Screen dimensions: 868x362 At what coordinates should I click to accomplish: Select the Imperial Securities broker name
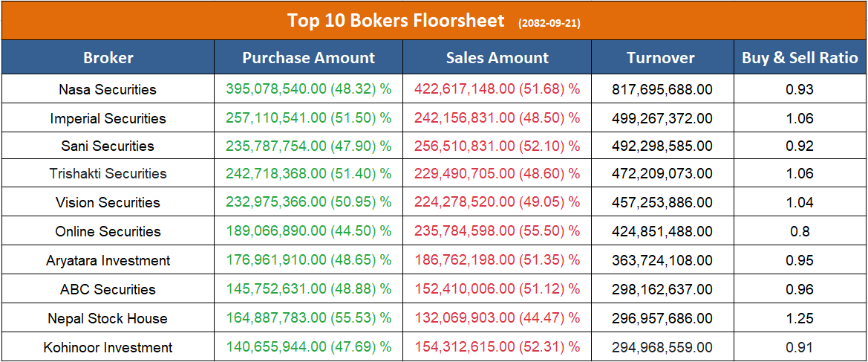[x=108, y=118]
